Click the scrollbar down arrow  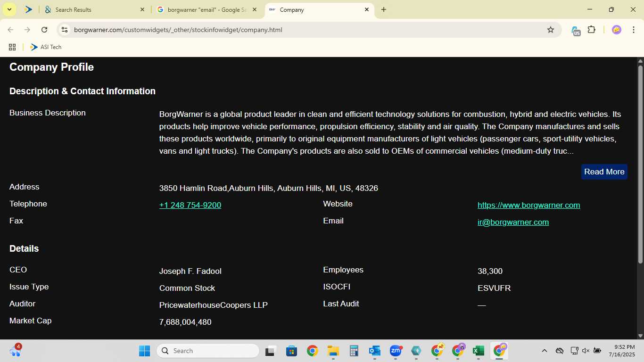pos(640,336)
